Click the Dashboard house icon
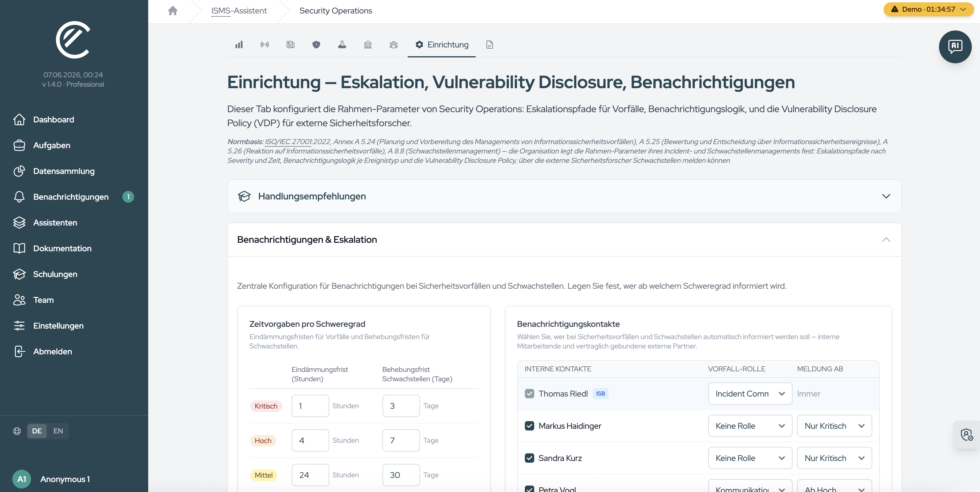The width and height of the screenshot is (980, 492). tap(19, 119)
